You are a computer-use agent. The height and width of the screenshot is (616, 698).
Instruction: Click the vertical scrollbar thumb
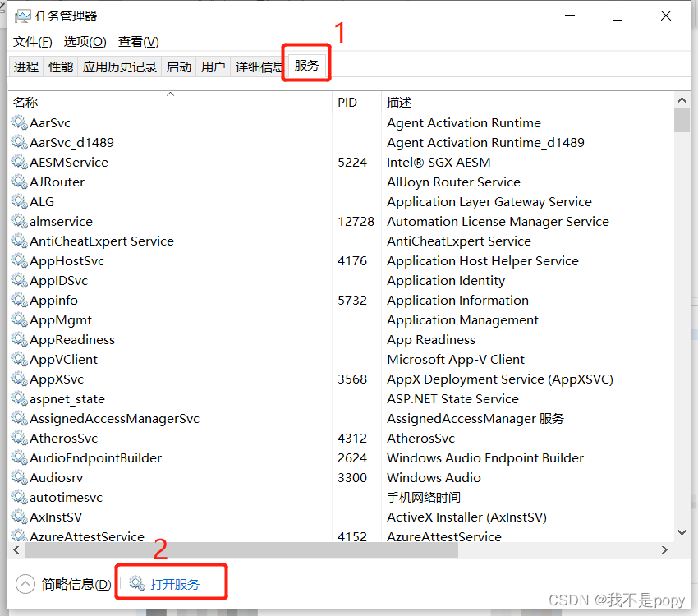pos(682,120)
